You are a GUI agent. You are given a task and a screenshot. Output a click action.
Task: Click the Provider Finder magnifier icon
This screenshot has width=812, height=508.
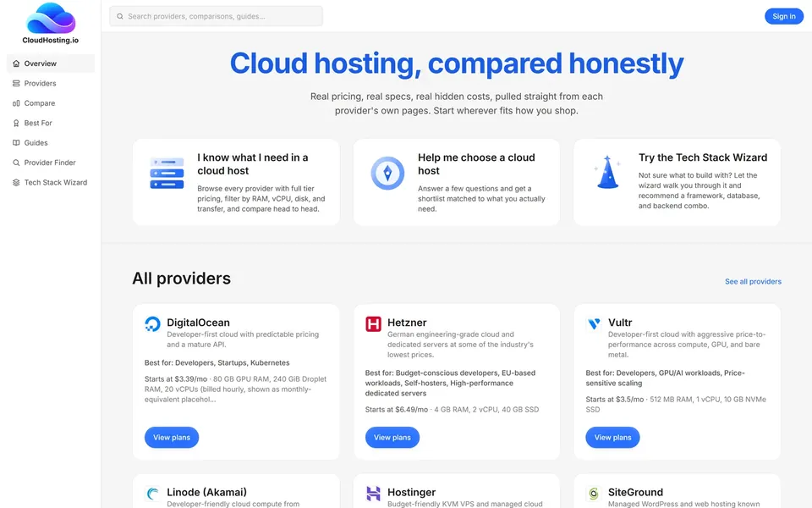[x=16, y=163]
